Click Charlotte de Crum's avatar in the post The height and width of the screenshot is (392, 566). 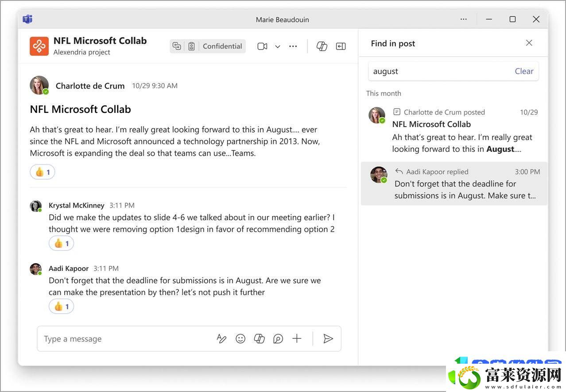click(39, 85)
